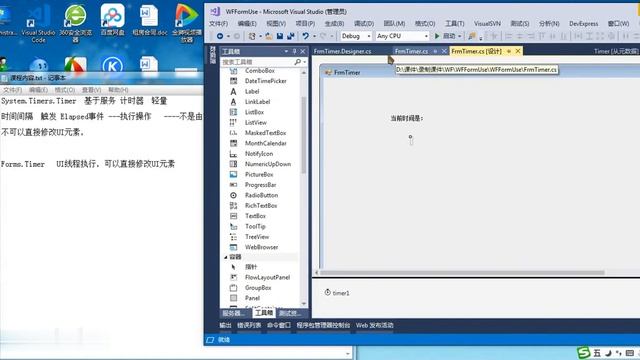Open the 输出 output tab
Viewport: 640px width, 360px height.
point(225,325)
